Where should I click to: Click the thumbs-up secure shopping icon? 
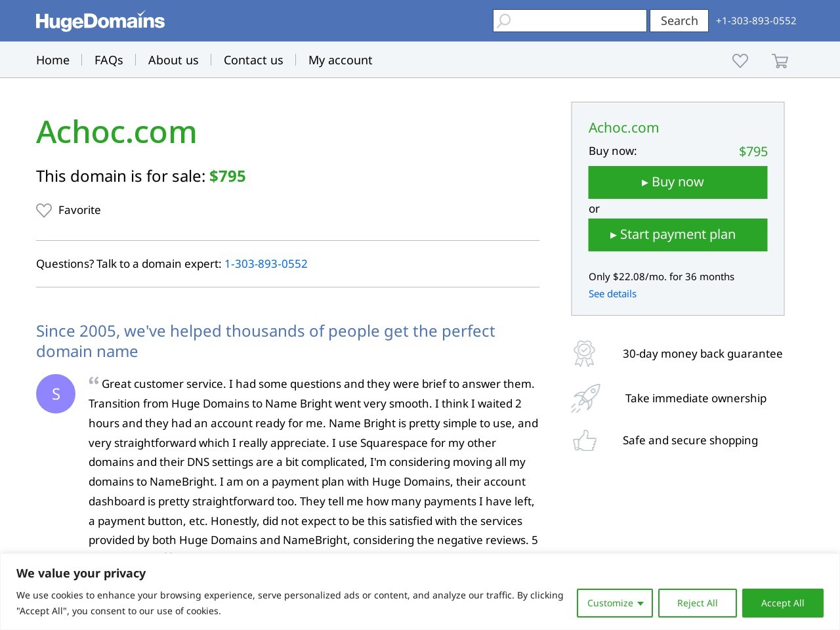(x=585, y=440)
